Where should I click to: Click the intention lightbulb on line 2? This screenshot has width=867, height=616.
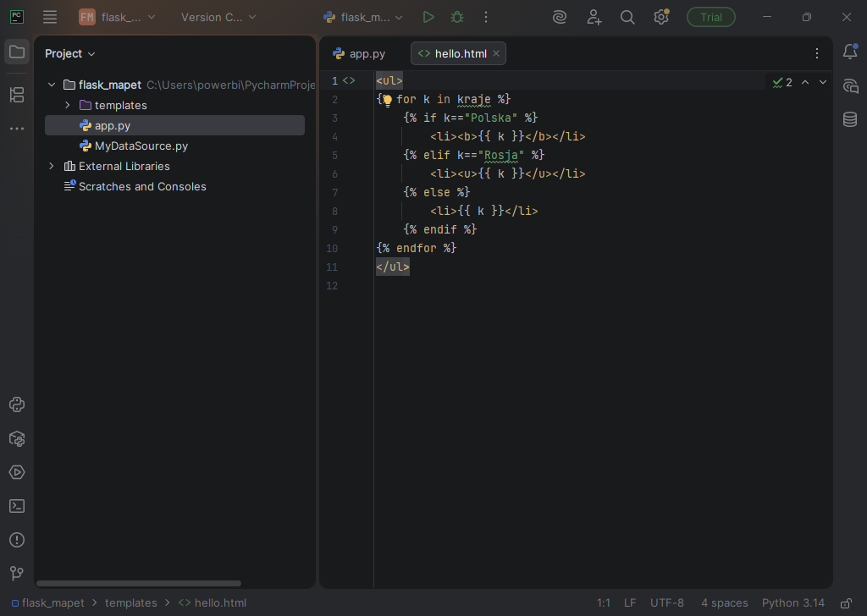pyautogui.click(x=387, y=100)
